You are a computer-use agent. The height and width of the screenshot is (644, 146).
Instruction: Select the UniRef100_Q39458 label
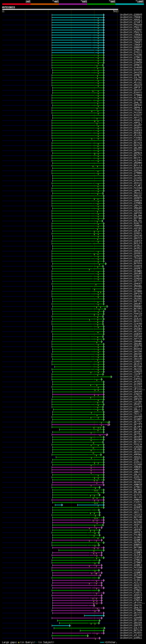click(131, 618)
